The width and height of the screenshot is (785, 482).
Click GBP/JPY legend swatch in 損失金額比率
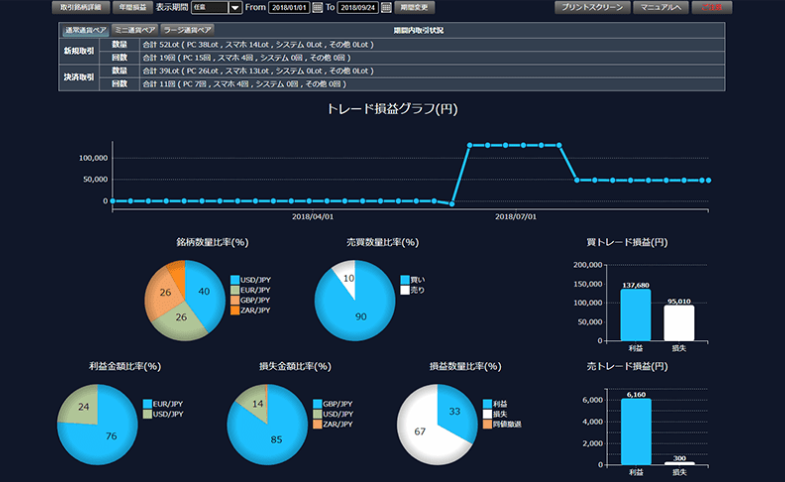317,404
